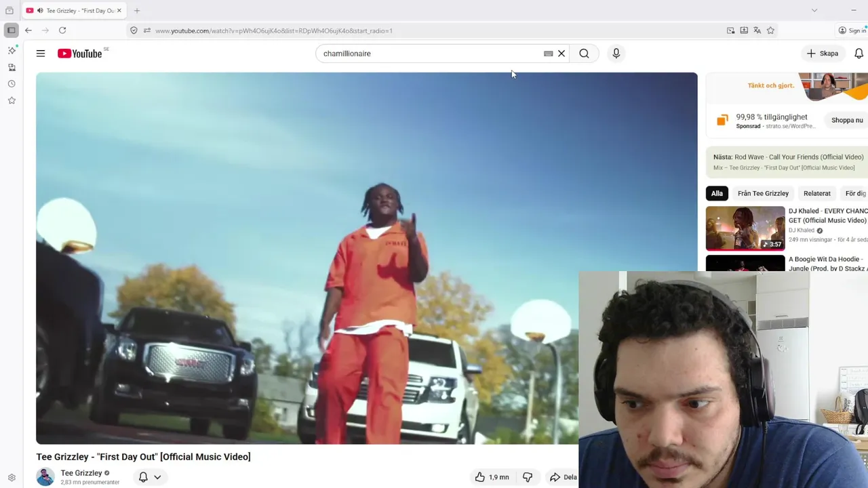This screenshot has height=488, width=868.
Task: Open bookmarks star in left sidebar
Action: click(12, 100)
